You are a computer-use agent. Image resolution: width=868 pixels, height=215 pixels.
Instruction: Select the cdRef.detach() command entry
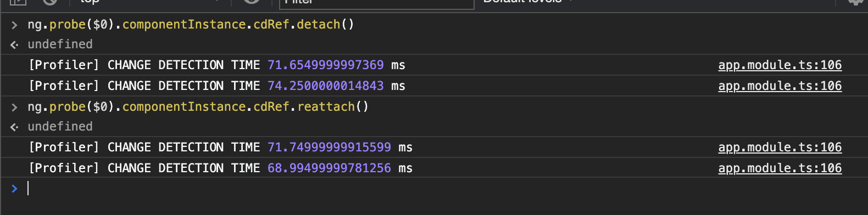[x=191, y=25]
